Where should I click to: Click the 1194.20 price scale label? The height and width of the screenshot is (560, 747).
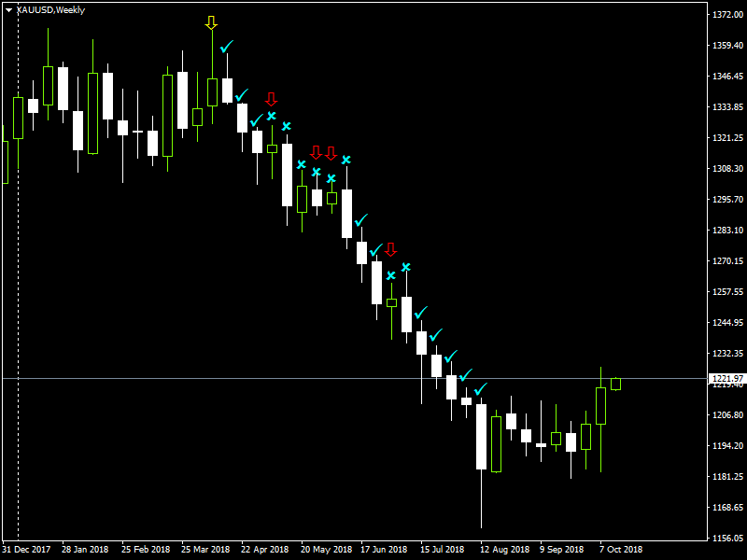(727, 446)
